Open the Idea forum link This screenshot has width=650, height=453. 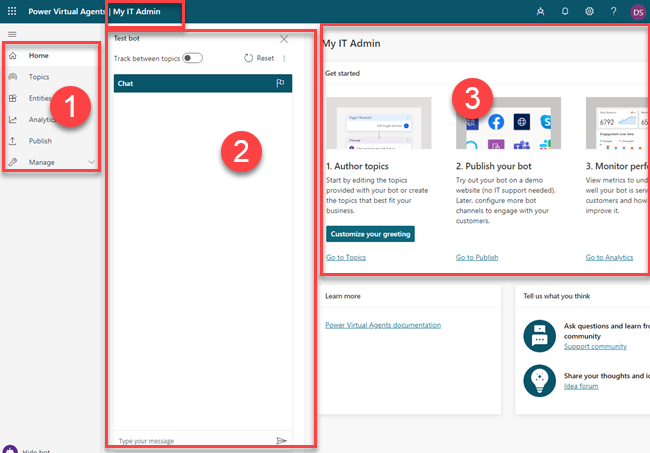tap(581, 386)
